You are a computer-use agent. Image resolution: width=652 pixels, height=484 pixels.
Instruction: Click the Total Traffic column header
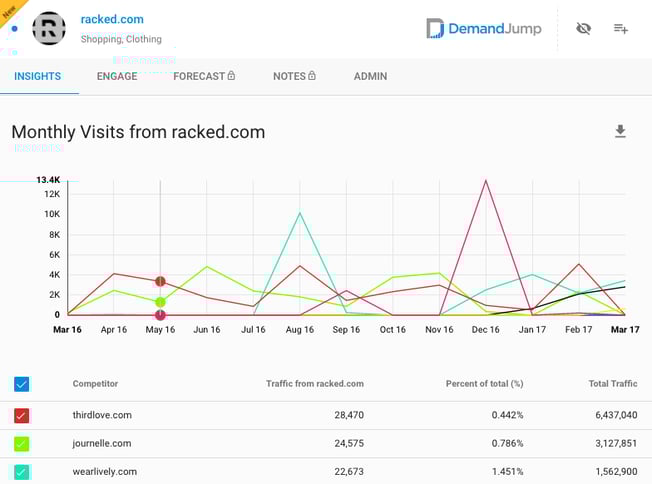coord(613,384)
